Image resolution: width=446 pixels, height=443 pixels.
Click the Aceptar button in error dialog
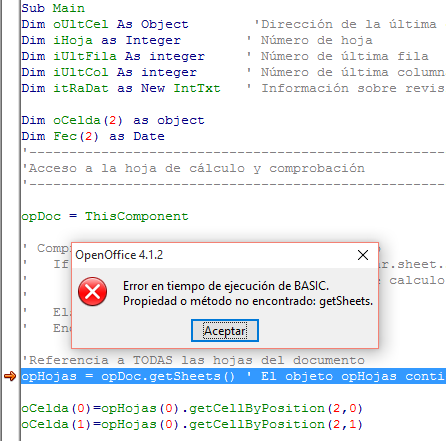click(x=225, y=330)
